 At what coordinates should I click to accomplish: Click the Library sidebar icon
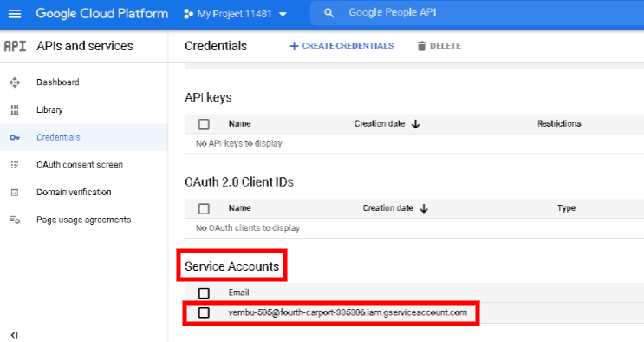point(15,110)
